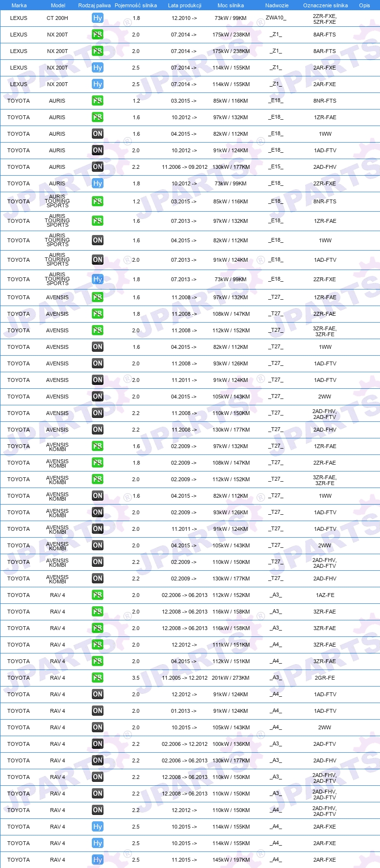This screenshot has width=380, height=868.
Task: Click petrol icon in Avensis 1.8 11.2008 row
Action: (98, 314)
